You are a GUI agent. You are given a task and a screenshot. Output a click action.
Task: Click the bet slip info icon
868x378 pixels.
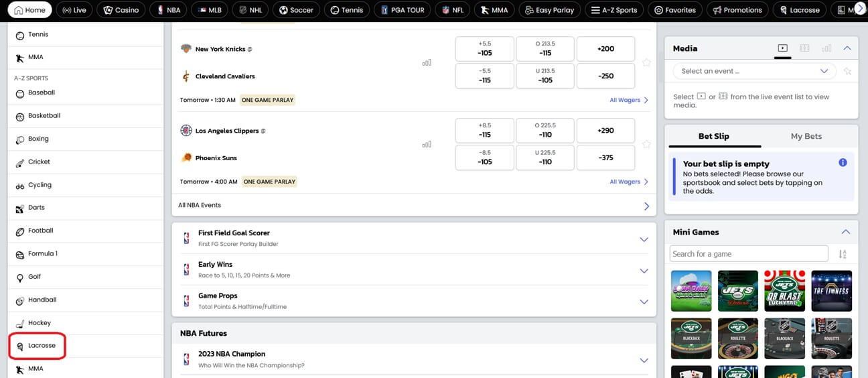[x=843, y=163]
